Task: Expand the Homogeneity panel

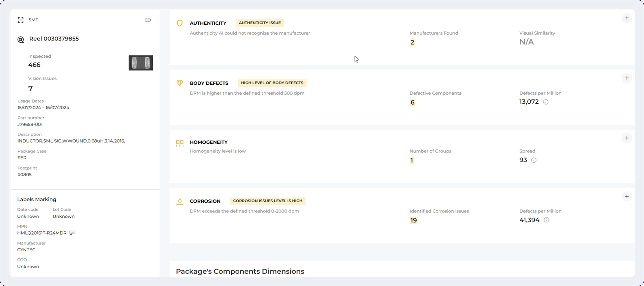Action: click(x=627, y=138)
